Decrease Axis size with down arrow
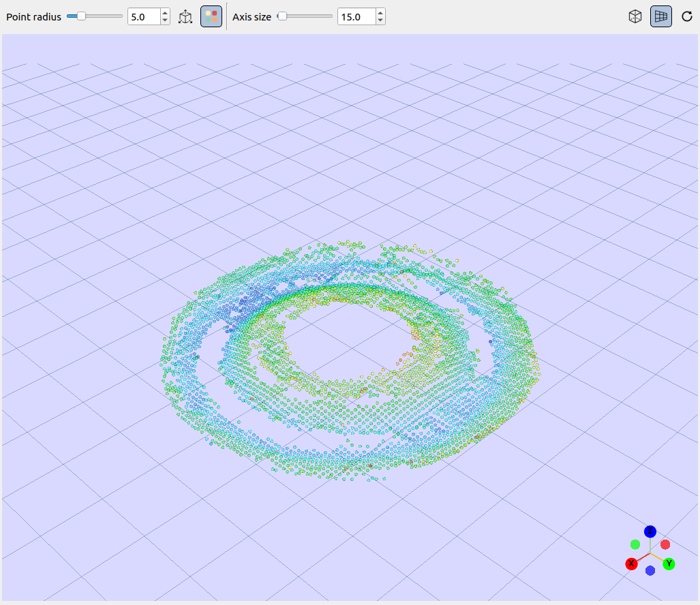700x605 pixels. point(380,20)
